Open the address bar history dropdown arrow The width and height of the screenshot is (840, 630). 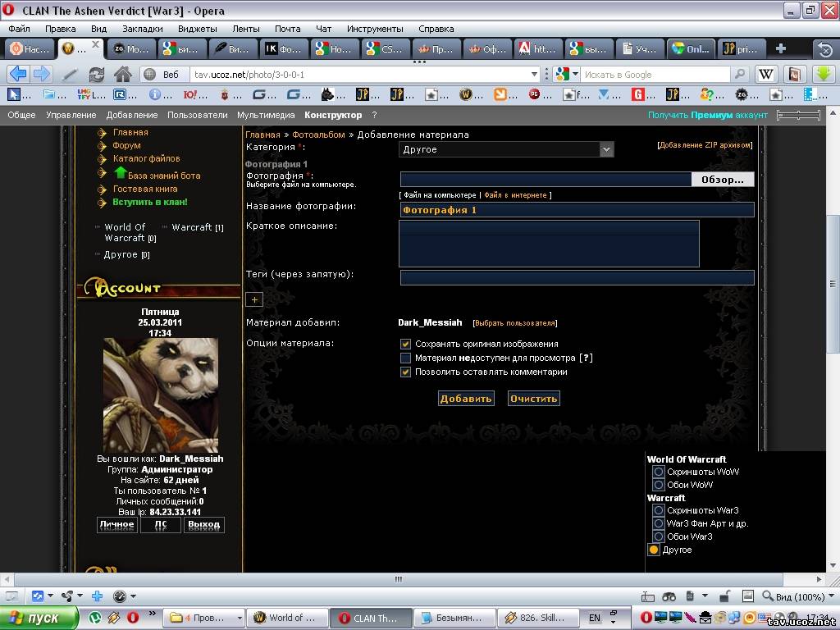(x=535, y=74)
